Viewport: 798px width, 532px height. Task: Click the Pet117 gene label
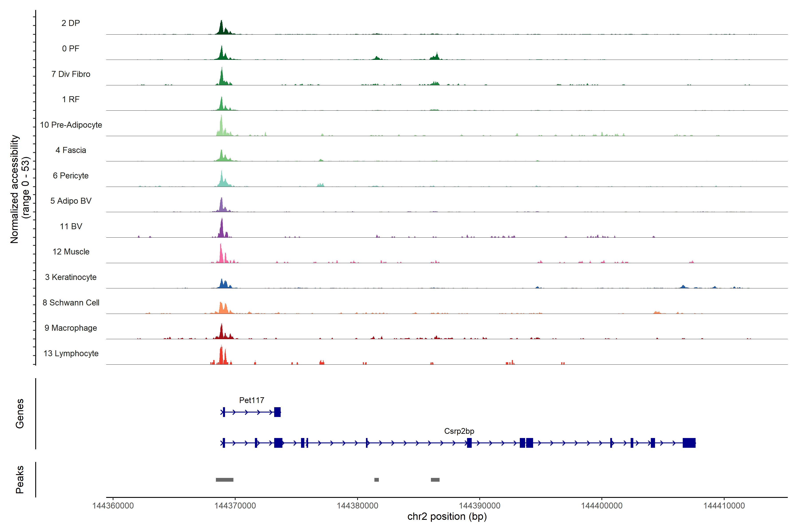pos(251,400)
